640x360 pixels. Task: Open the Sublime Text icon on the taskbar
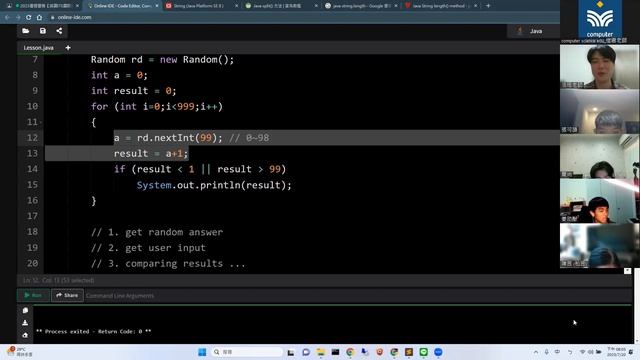click(409, 352)
